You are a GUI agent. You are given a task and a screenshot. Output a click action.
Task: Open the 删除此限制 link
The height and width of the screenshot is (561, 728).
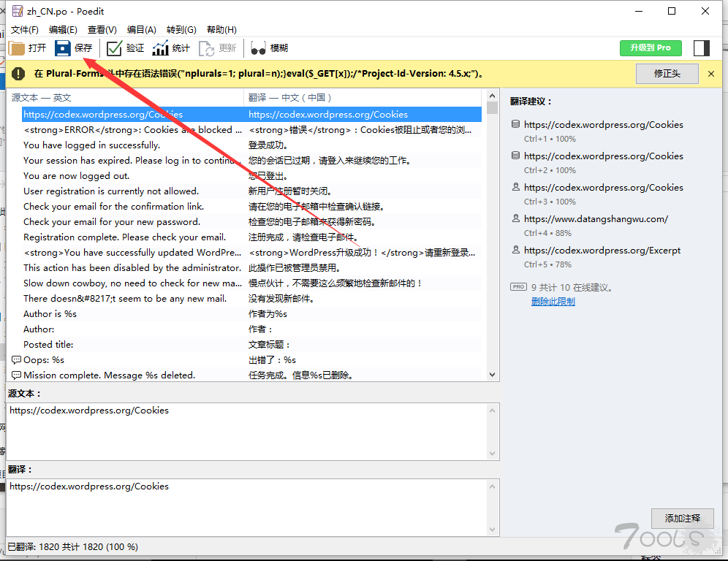[x=553, y=302]
